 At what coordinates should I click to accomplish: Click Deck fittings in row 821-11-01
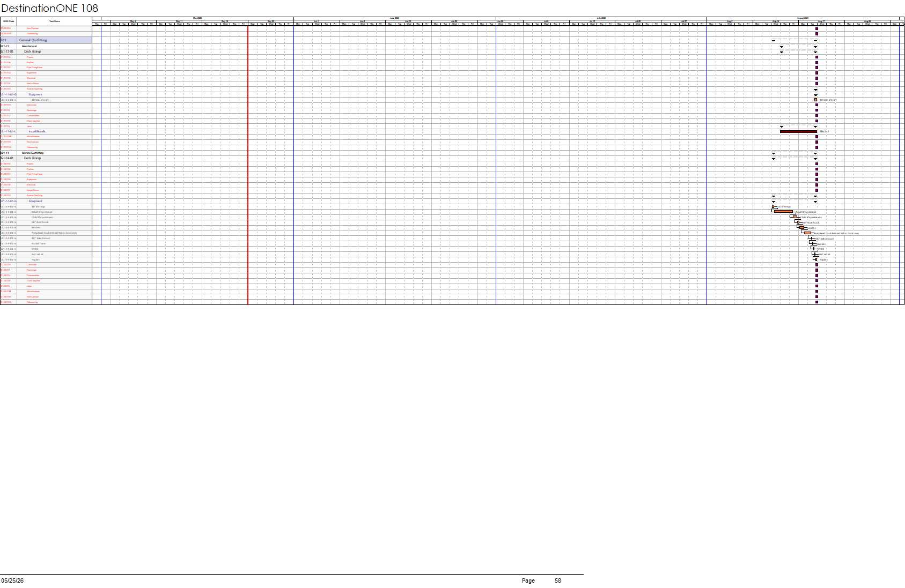click(32, 51)
